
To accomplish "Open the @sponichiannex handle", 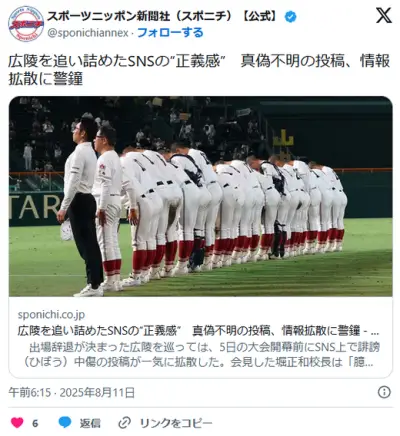I will 88,33.
